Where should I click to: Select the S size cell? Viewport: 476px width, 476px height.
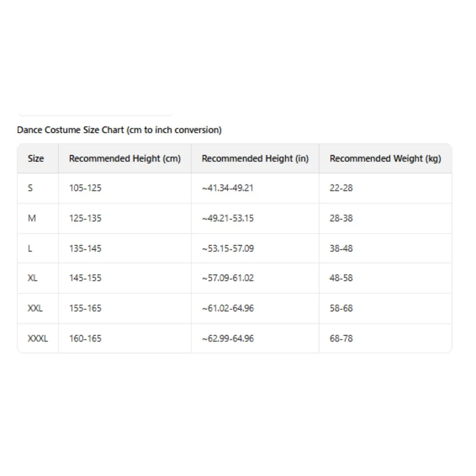(30, 188)
